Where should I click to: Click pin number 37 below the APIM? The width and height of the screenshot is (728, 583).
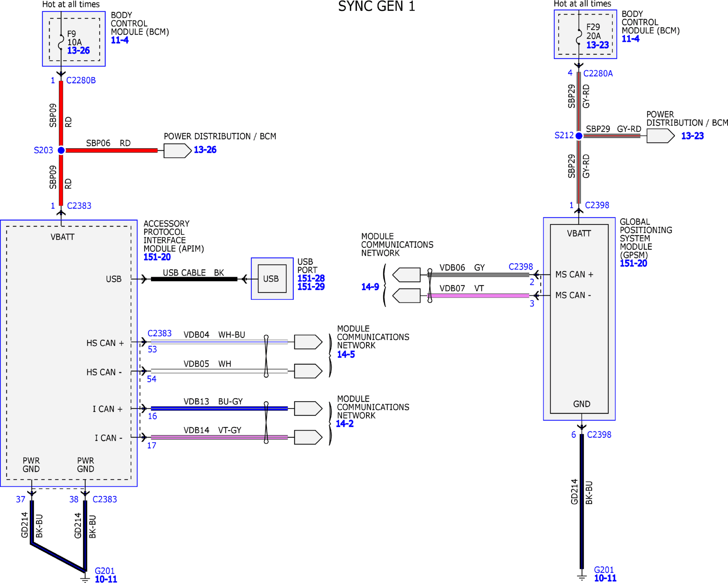21,500
